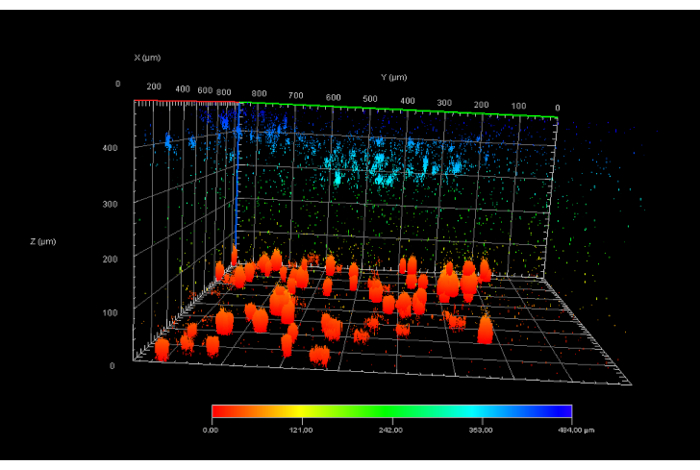The height and width of the screenshot is (470, 700).
Task: Click the Y-axis tick label "300"
Action: 444,103
